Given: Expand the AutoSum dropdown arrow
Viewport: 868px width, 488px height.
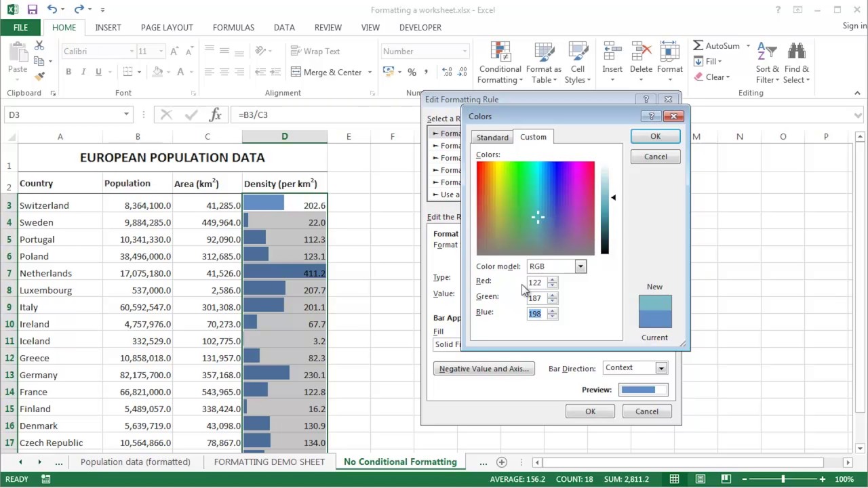Looking at the screenshot, I should coord(748,46).
